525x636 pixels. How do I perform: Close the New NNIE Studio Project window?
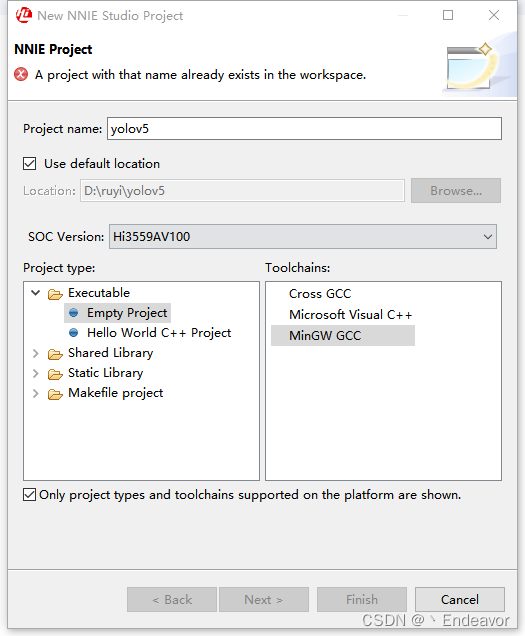coord(494,15)
